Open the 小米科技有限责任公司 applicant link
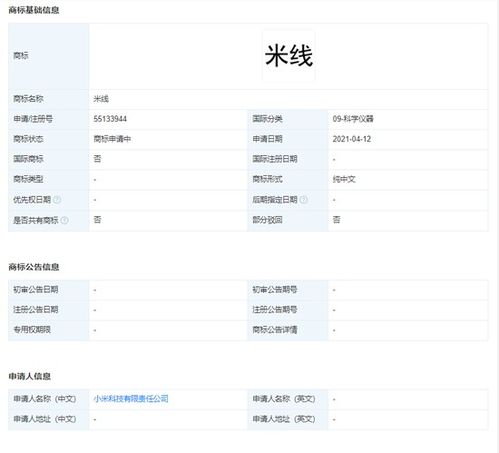 click(131, 399)
